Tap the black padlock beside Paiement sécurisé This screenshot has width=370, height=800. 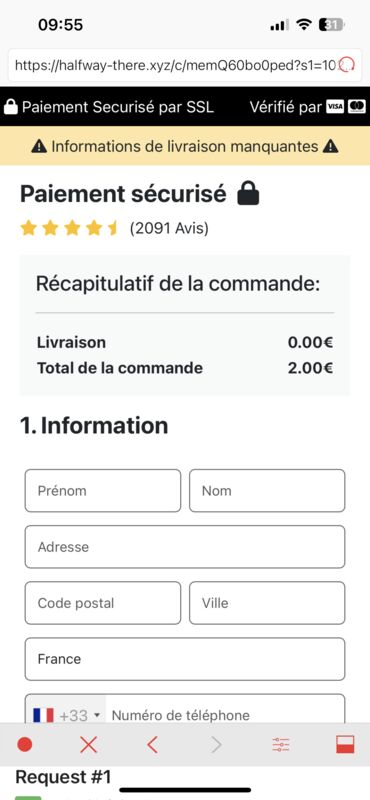click(x=249, y=194)
